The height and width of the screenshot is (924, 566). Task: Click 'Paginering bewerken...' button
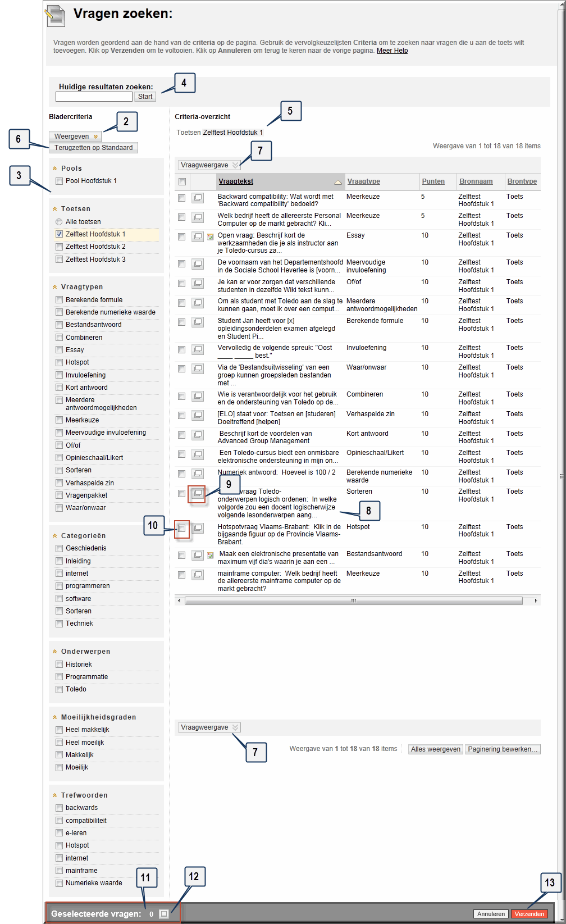click(503, 749)
